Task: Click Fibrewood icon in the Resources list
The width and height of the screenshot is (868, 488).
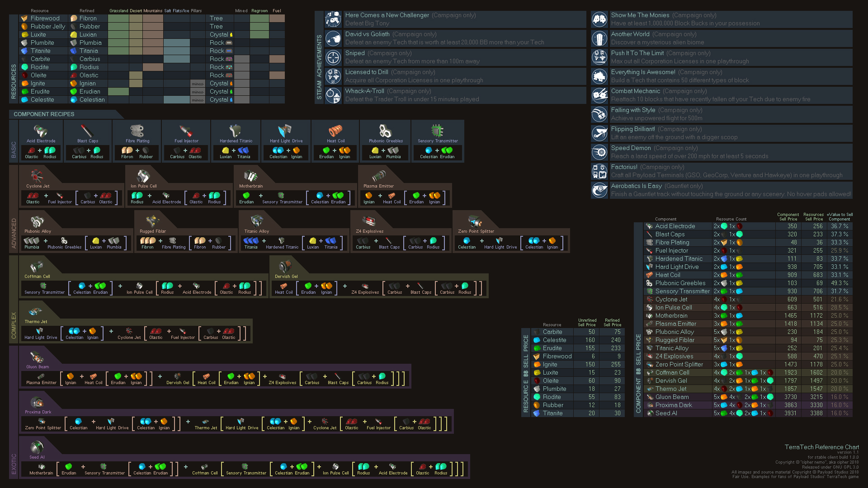Action: (25, 19)
